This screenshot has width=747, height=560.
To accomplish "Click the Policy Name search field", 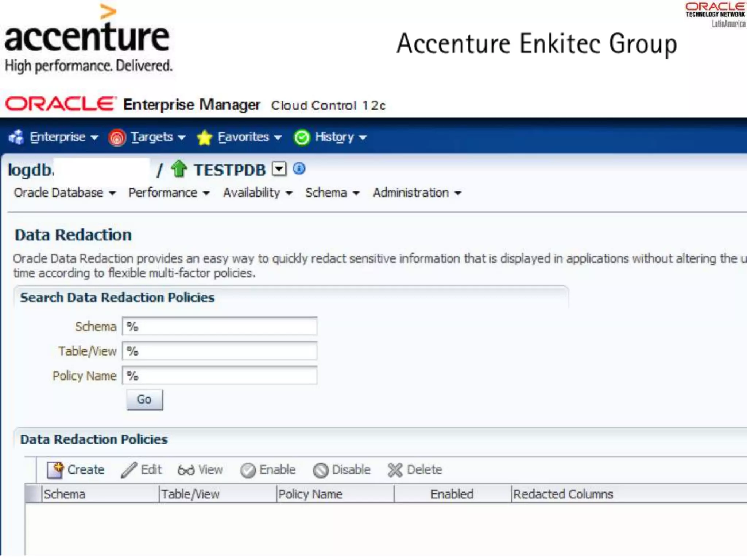I will 220,376.
